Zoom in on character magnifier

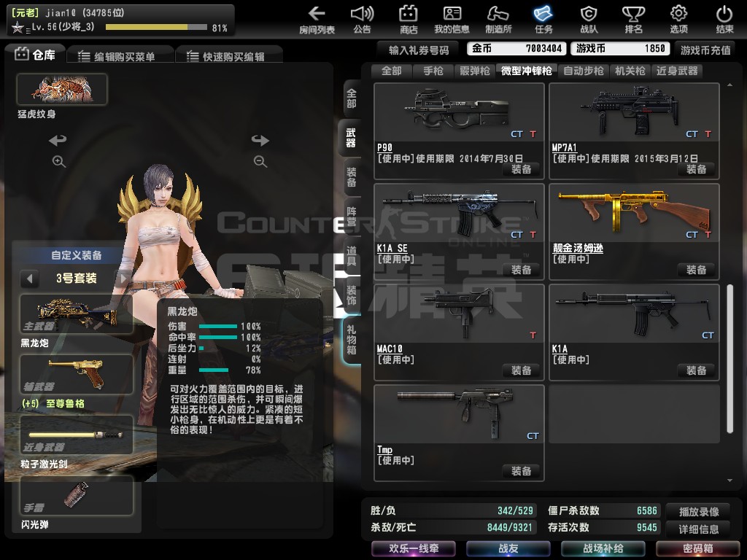click(58, 161)
